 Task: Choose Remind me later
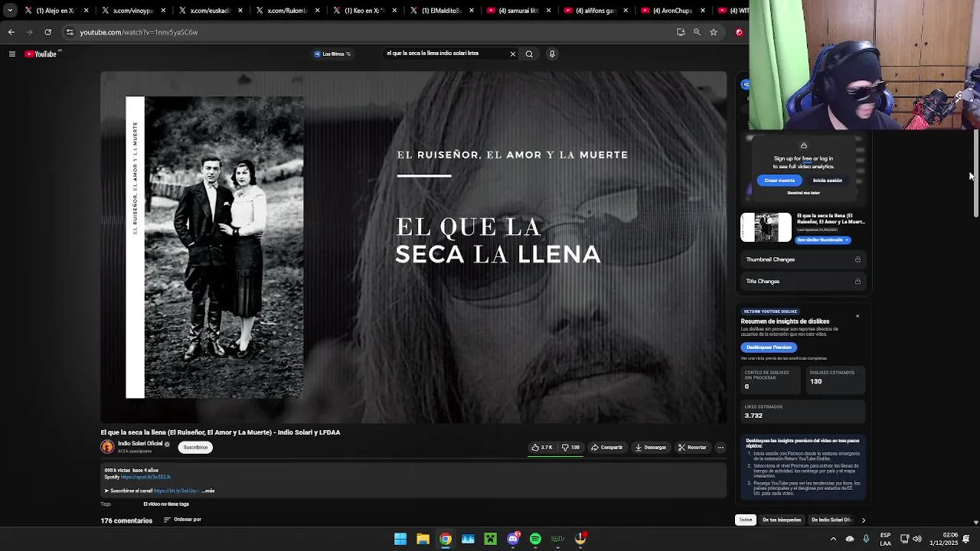click(803, 193)
